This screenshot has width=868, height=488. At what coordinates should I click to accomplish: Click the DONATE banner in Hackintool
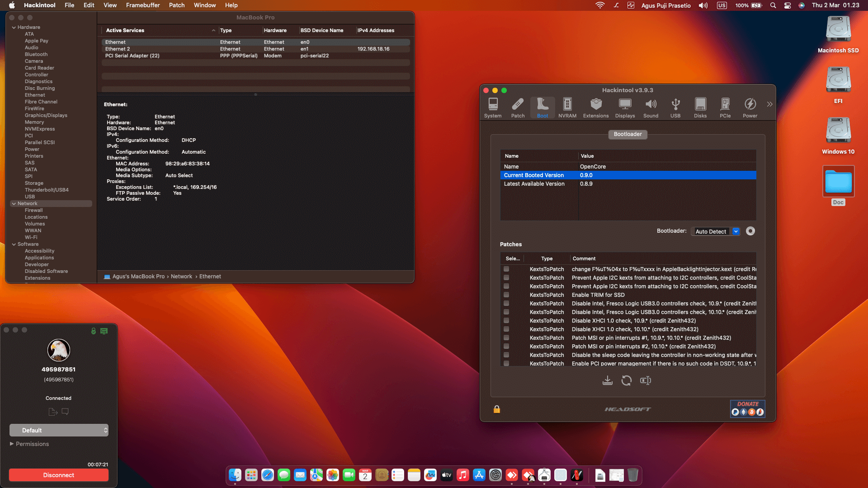[747, 409]
